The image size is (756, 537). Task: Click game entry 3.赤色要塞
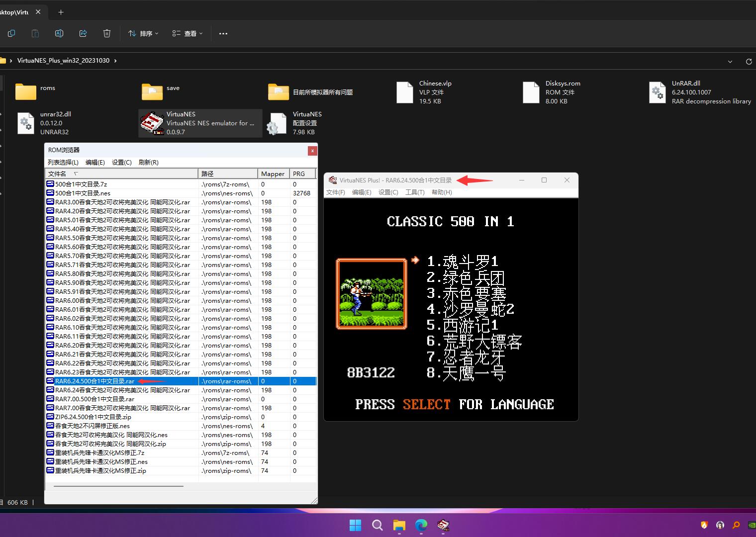[467, 293]
